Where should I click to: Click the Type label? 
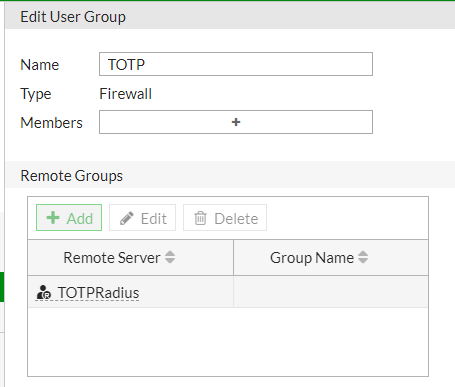pyautogui.click(x=36, y=94)
